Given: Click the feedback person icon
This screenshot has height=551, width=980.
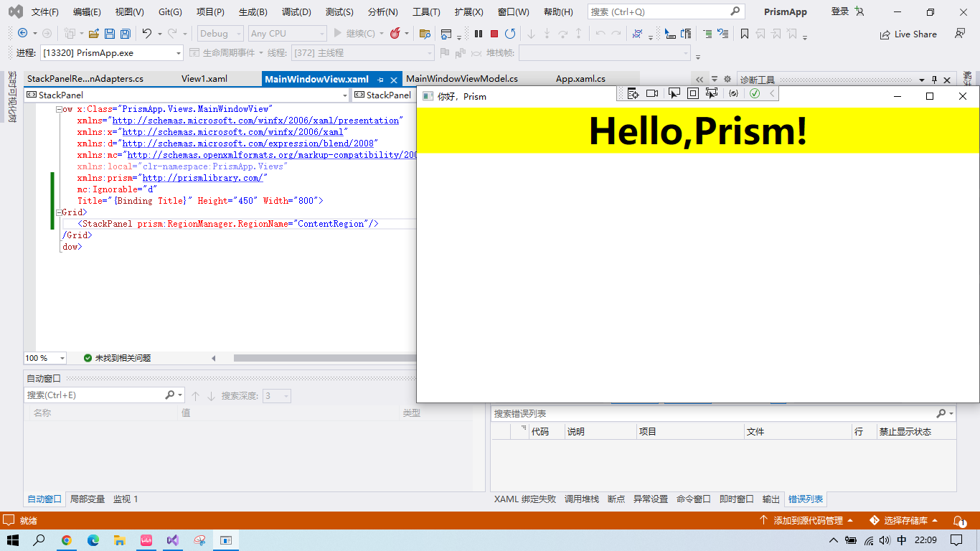Looking at the screenshot, I should (x=960, y=34).
